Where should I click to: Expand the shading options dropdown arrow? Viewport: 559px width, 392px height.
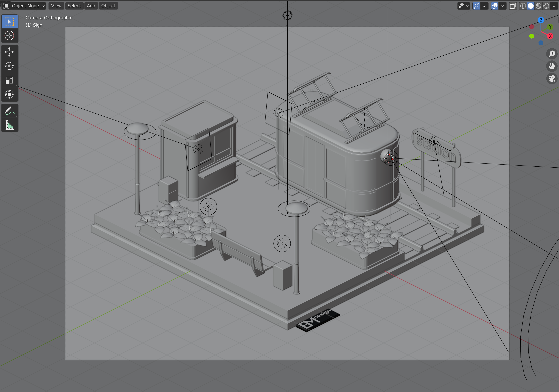click(554, 6)
